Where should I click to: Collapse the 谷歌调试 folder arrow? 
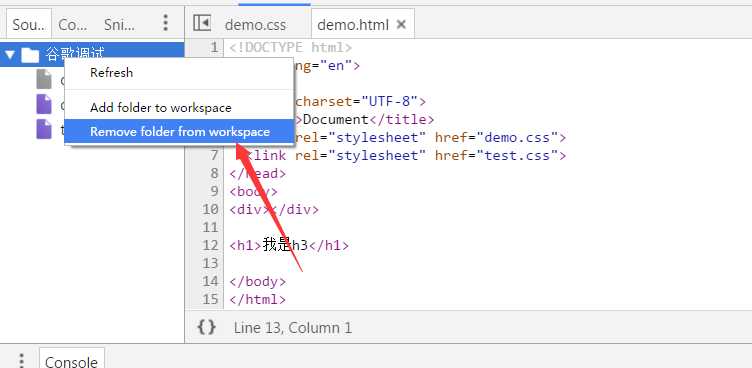10,55
